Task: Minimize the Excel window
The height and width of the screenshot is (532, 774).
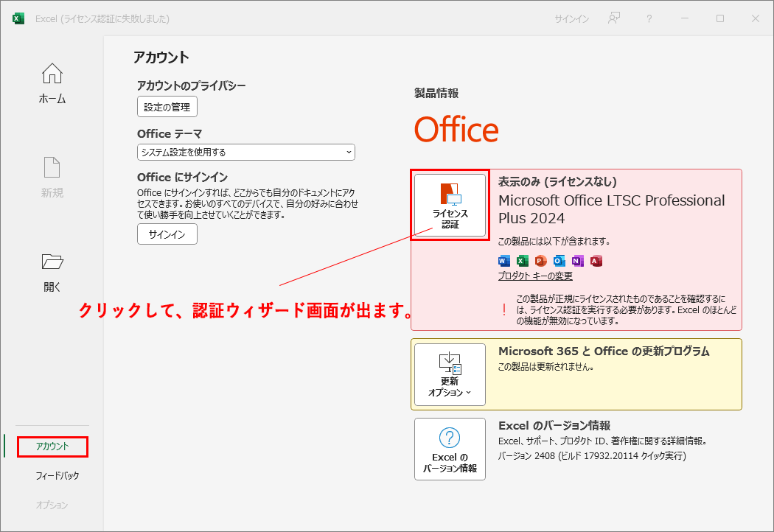Action: pos(685,18)
